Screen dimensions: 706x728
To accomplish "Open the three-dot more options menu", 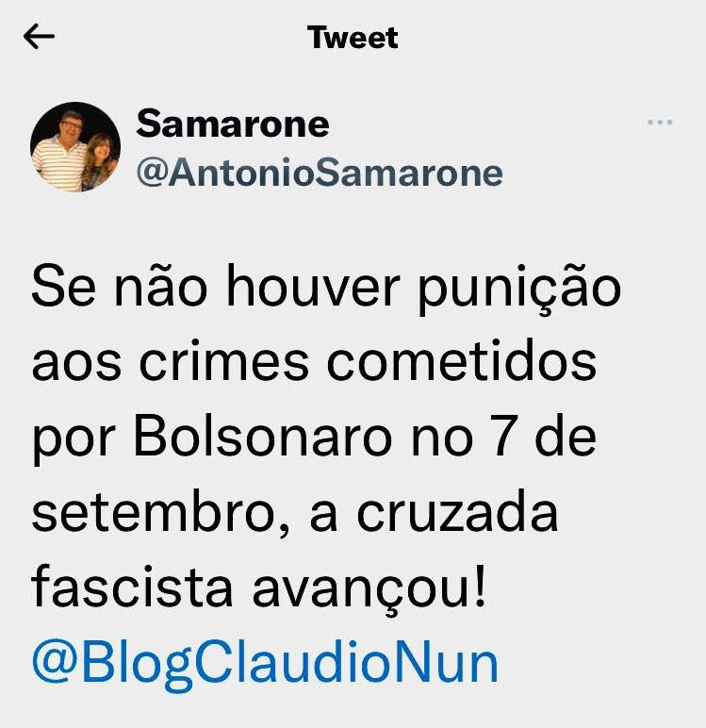I will point(660,123).
